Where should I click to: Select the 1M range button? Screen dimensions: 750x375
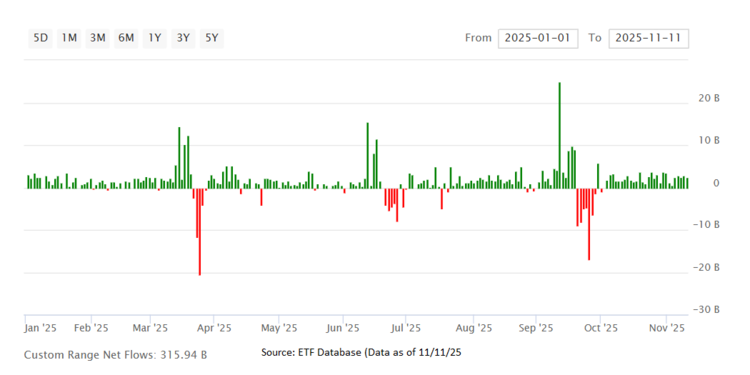tap(69, 38)
